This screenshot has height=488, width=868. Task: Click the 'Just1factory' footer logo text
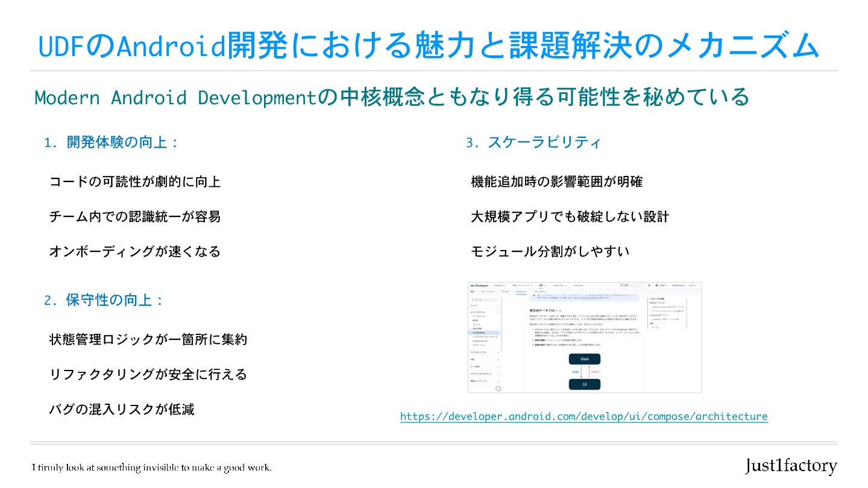[791, 466]
